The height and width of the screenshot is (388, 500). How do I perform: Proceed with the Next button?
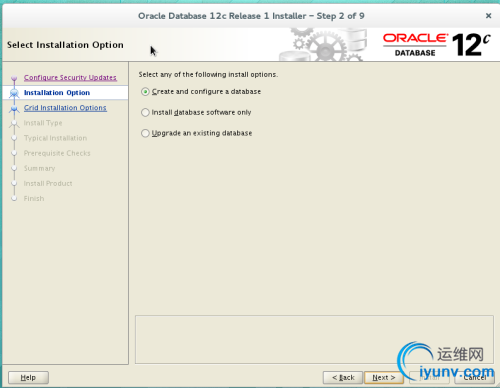384,377
